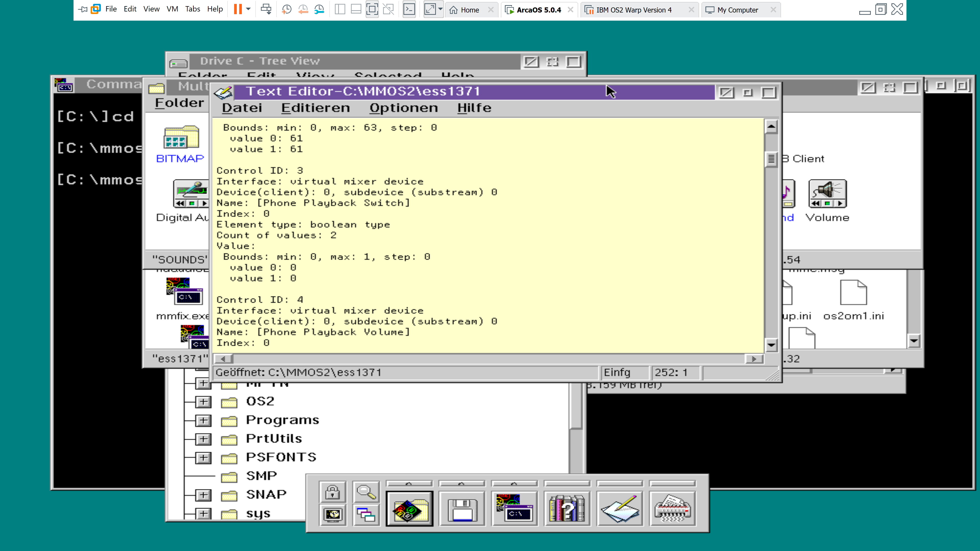This screenshot has height=551, width=980.
Task: Open VMware File menu
Action: click(111, 9)
